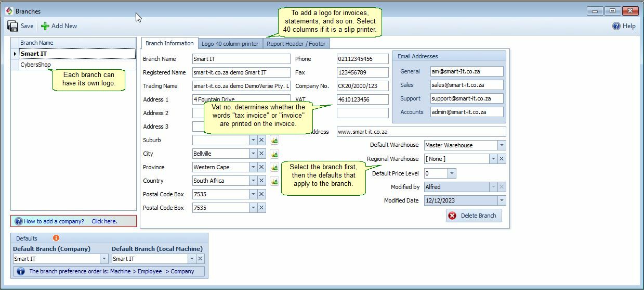
Task: Open map lookup icon beside Suburb
Action: (274, 140)
